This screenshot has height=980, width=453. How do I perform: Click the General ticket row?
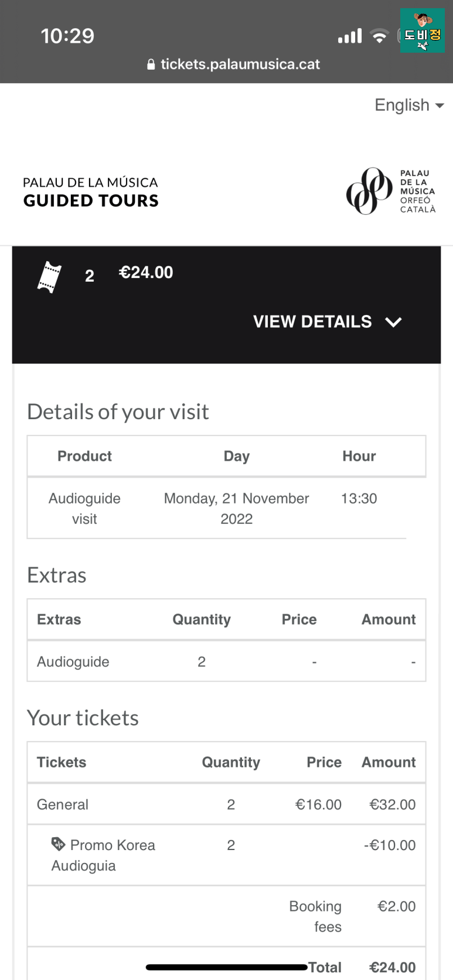(226, 804)
